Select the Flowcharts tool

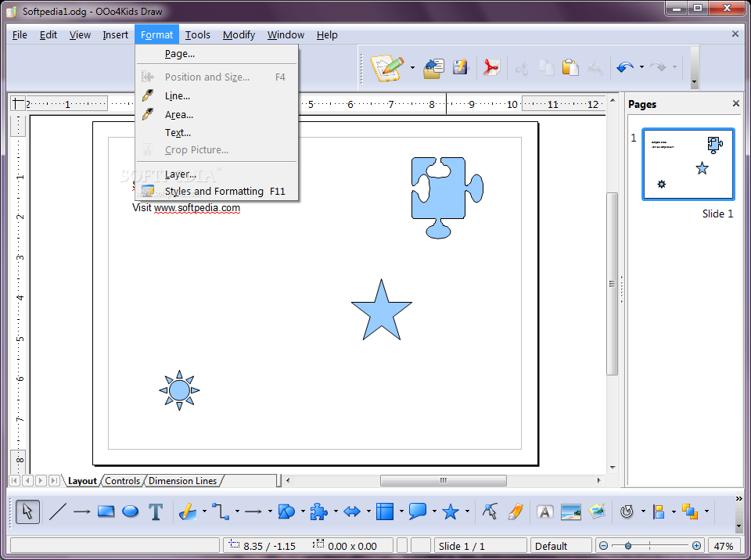click(x=385, y=512)
